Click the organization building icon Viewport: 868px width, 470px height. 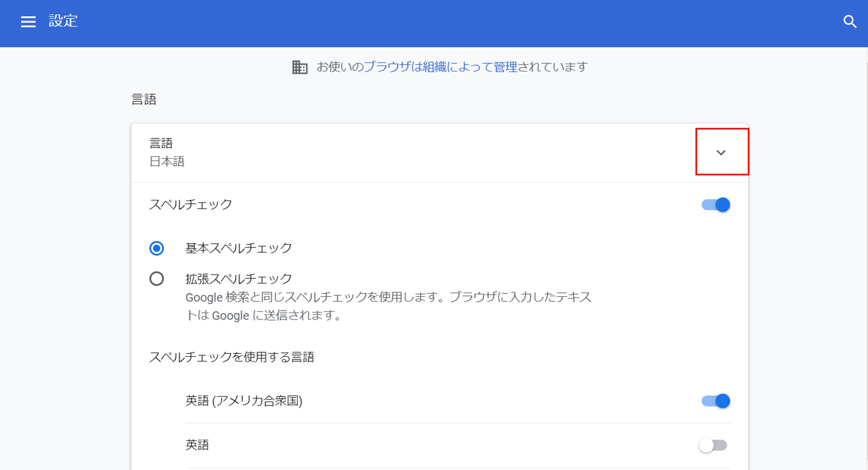300,67
